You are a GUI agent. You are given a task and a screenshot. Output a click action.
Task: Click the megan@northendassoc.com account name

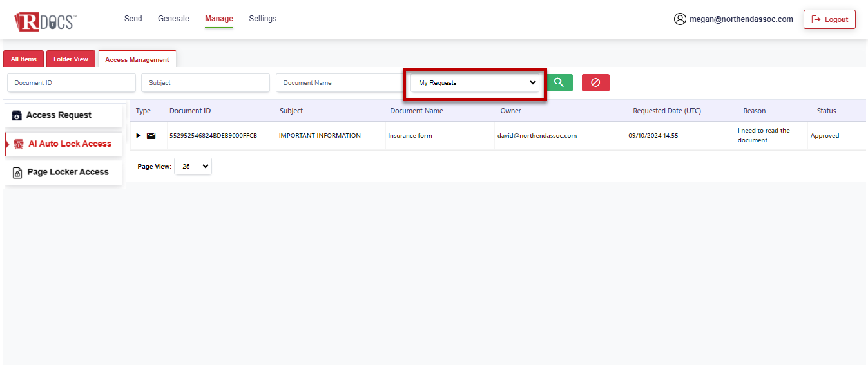coord(741,19)
